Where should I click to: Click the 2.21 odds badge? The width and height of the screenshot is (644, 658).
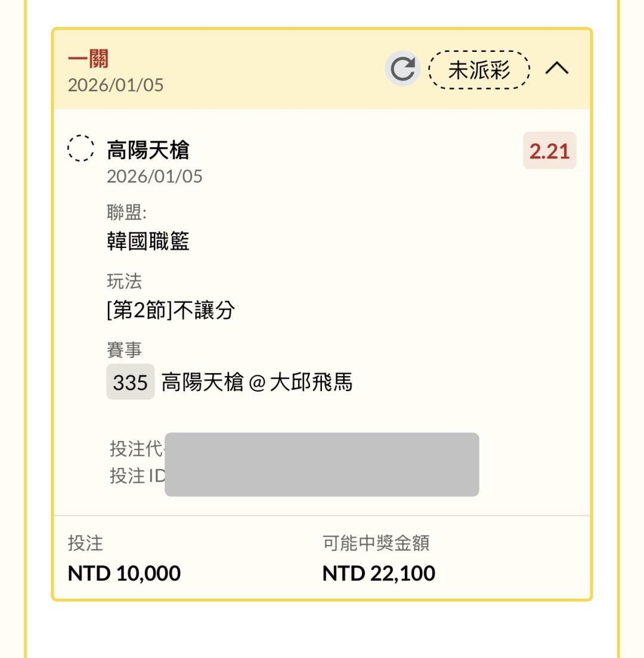pyautogui.click(x=549, y=151)
